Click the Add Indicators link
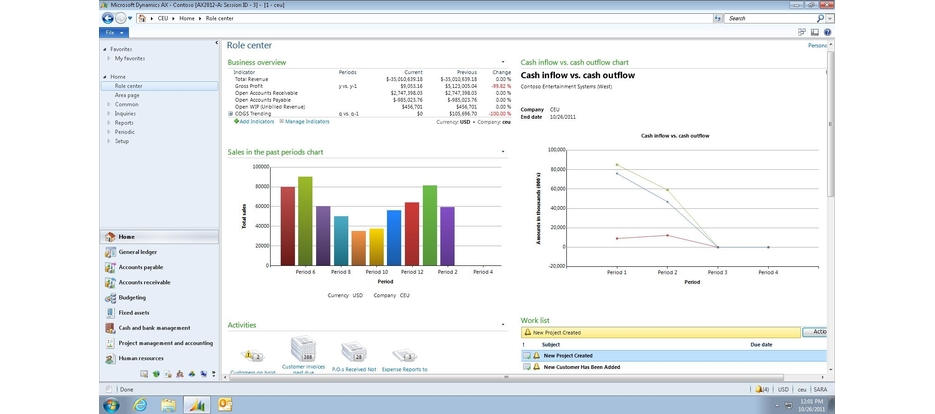Screen dimensions: 935x414 point(253,121)
